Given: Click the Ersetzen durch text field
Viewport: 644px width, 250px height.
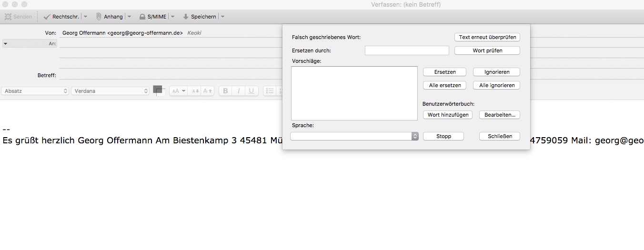Looking at the screenshot, I should point(407,50).
